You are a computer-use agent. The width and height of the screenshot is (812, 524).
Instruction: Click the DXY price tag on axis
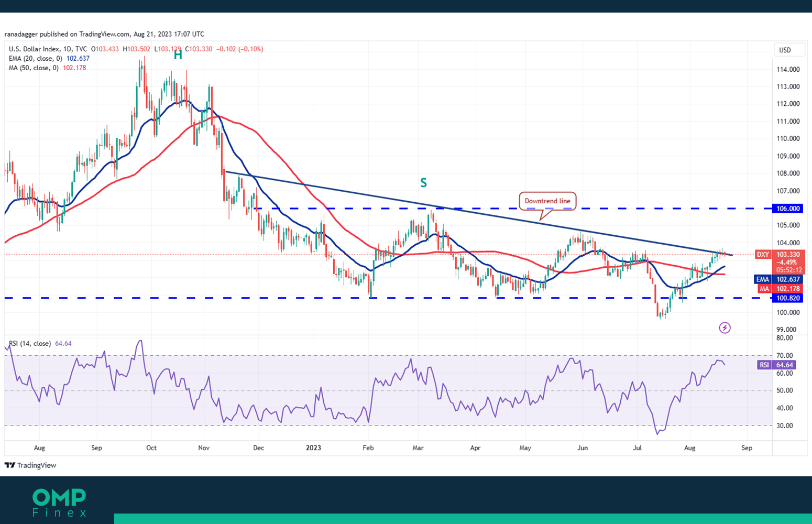pos(763,255)
